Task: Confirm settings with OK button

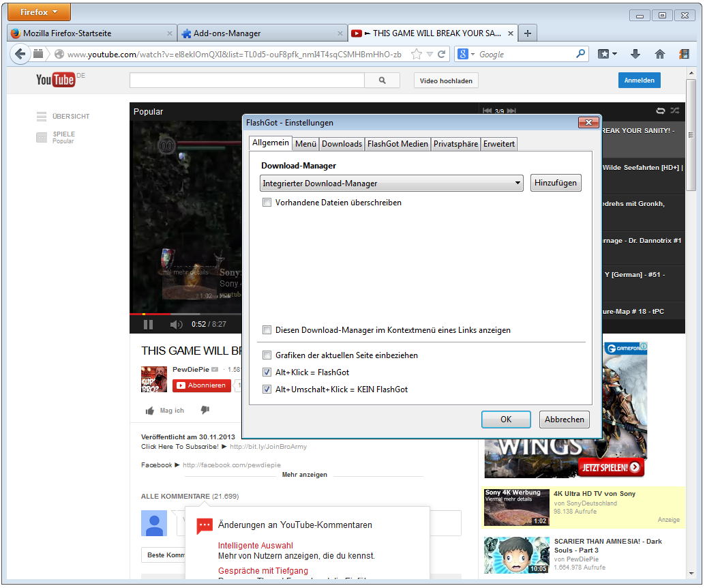Action: pos(506,420)
